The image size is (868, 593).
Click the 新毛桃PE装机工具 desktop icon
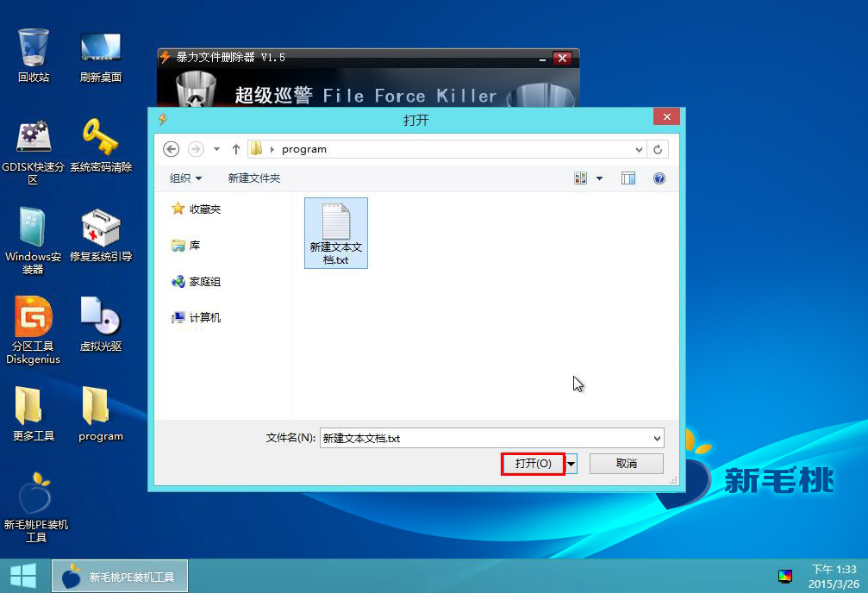[x=36, y=507]
